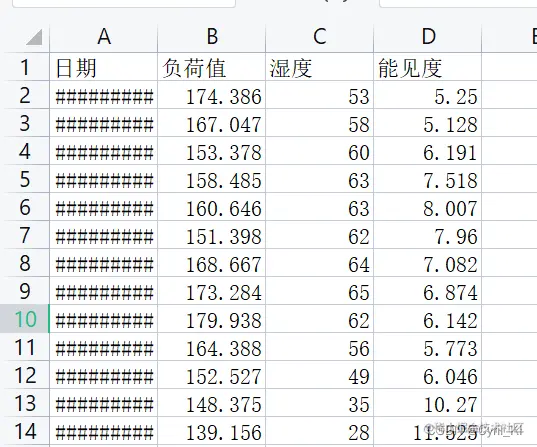Viewport: 537px width, 447px height.
Task: Select row 2 header
Action: point(25,95)
